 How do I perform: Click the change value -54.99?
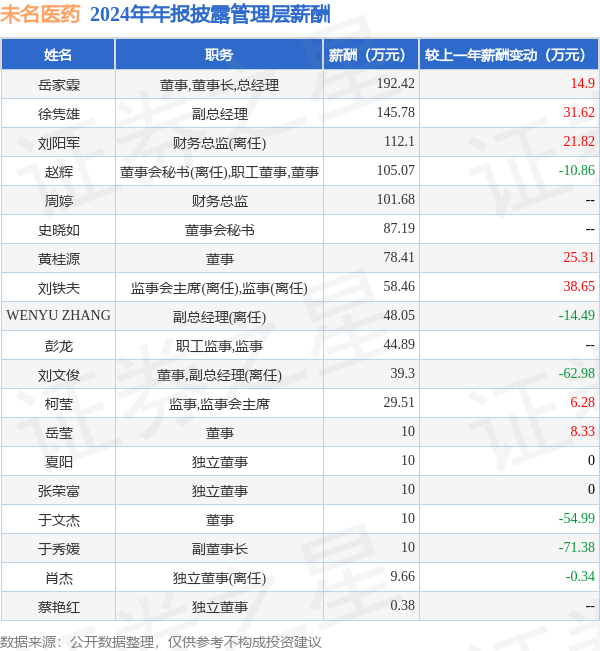pyautogui.click(x=576, y=519)
